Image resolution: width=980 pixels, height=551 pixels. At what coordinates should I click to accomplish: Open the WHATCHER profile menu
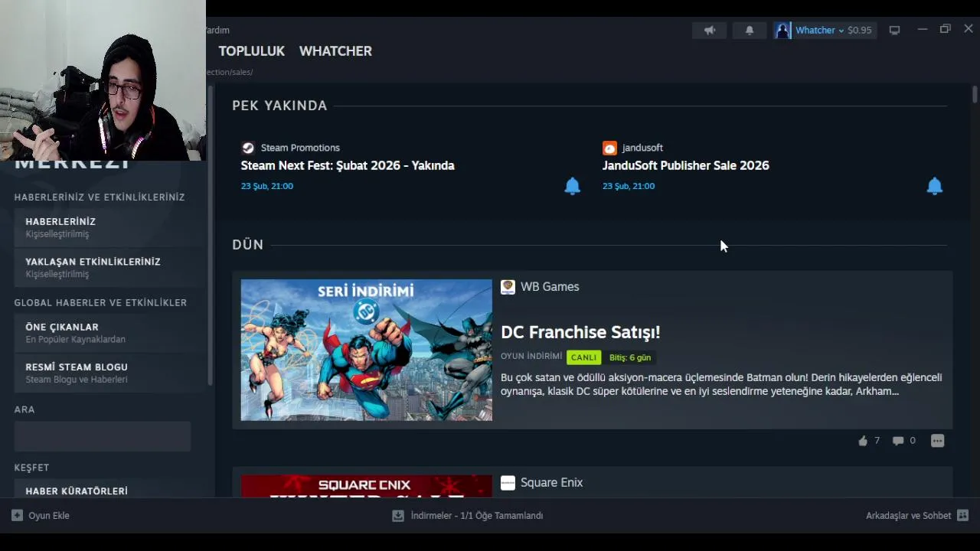tap(335, 51)
